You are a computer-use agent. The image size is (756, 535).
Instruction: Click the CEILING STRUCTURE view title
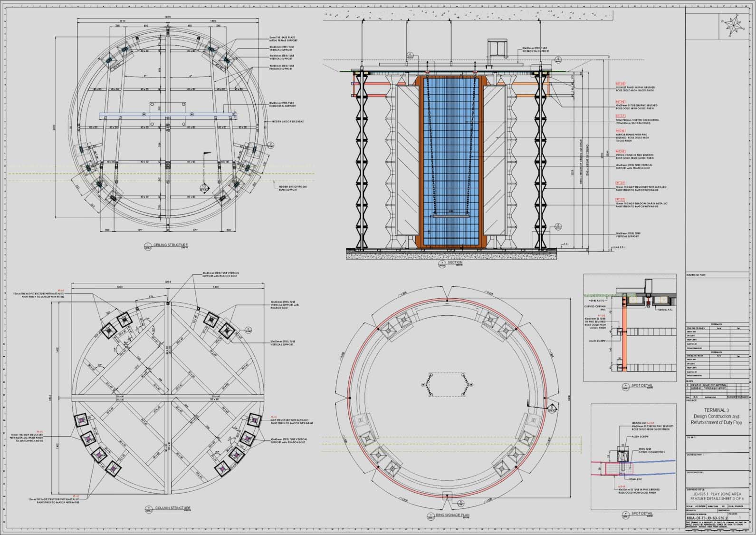tap(170, 245)
